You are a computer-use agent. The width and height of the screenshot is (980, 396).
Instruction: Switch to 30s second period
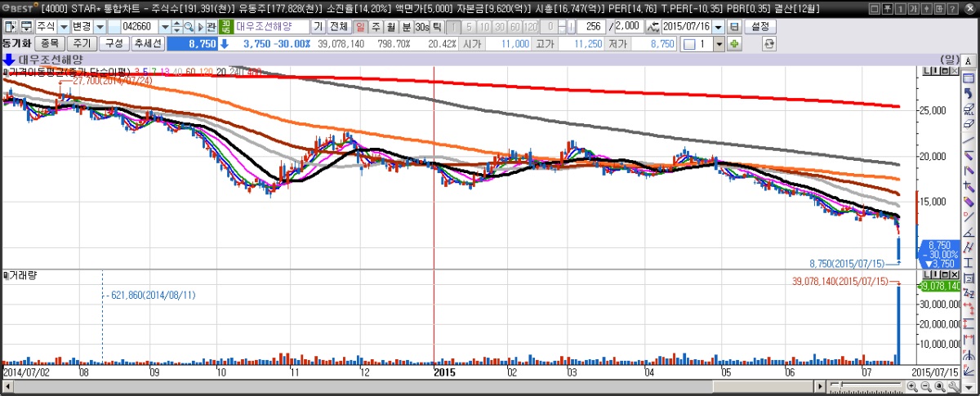point(421,26)
